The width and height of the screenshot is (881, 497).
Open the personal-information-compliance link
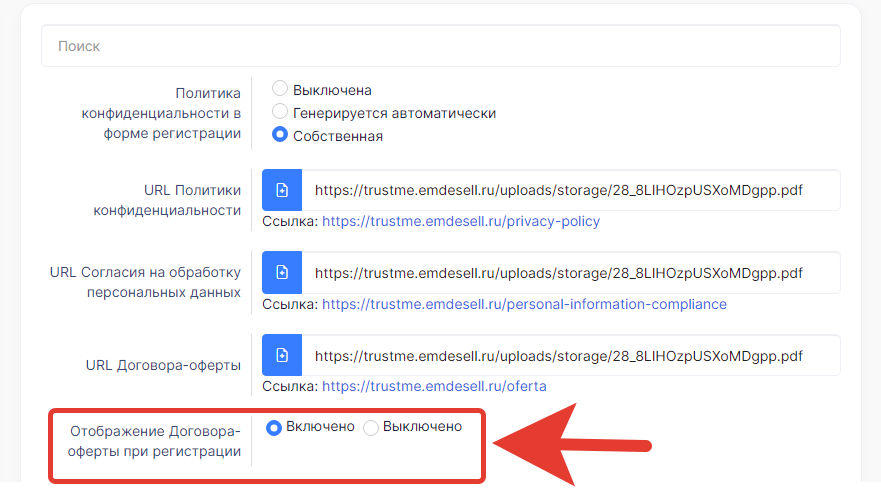[524, 304]
